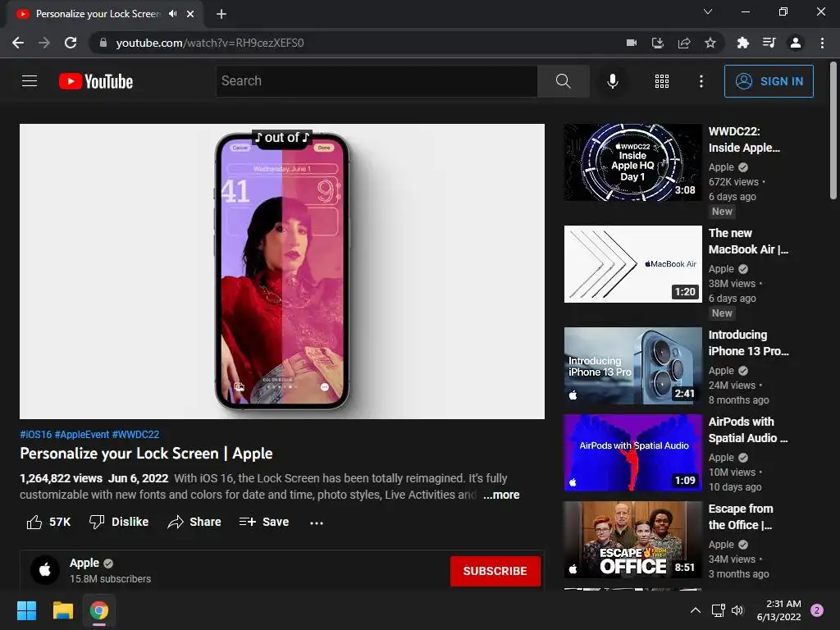
Task: Click the camera icon in address bar
Action: pyautogui.click(x=632, y=43)
